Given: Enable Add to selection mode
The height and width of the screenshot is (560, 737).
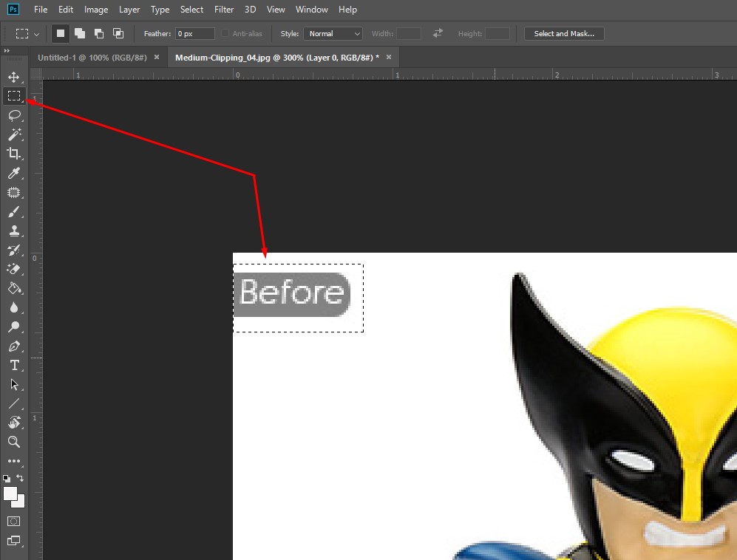Looking at the screenshot, I should [x=79, y=34].
